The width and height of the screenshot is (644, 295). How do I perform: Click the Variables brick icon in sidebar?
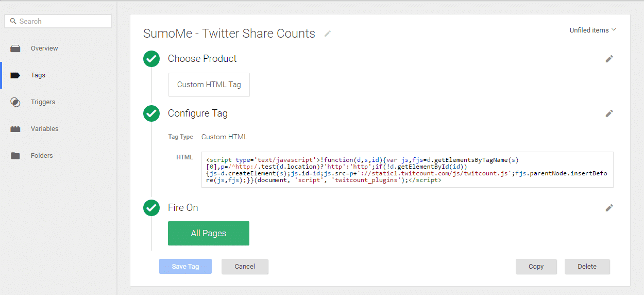click(x=15, y=129)
